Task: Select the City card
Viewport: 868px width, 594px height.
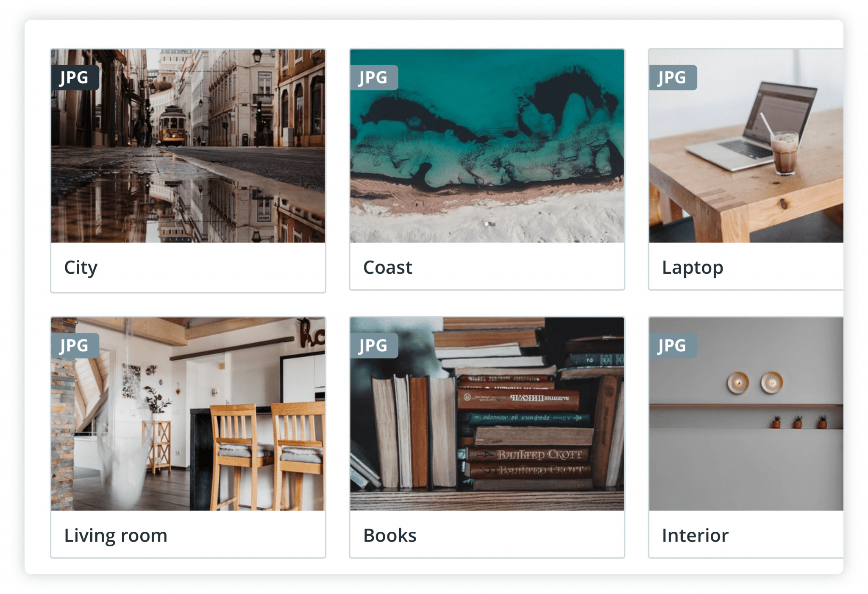Action: [x=188, y=169]
